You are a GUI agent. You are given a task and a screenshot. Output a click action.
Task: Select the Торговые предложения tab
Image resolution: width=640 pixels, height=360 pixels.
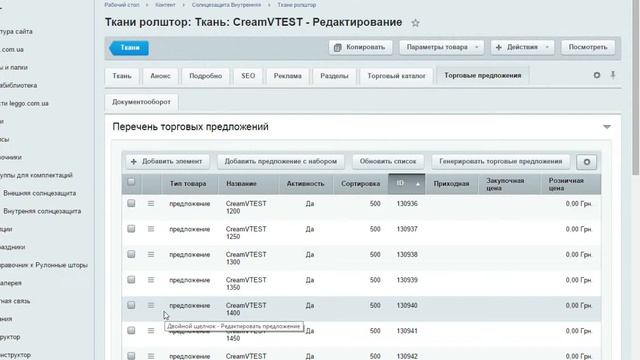click(483, 76)
